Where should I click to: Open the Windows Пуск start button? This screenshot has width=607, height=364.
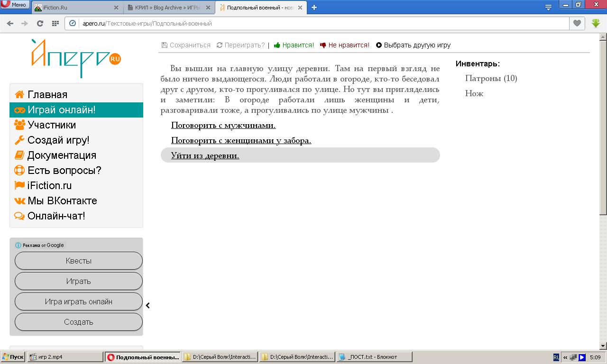(13, 357)
